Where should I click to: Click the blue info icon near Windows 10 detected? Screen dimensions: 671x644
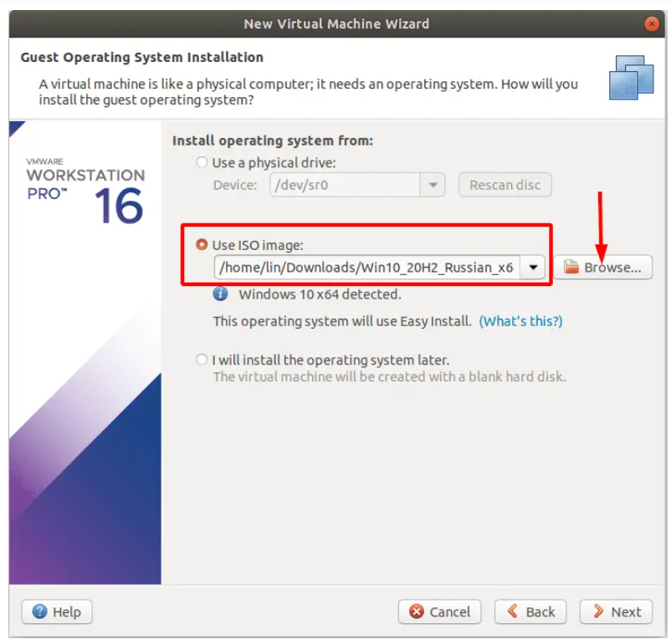click(x=220, y=294)
